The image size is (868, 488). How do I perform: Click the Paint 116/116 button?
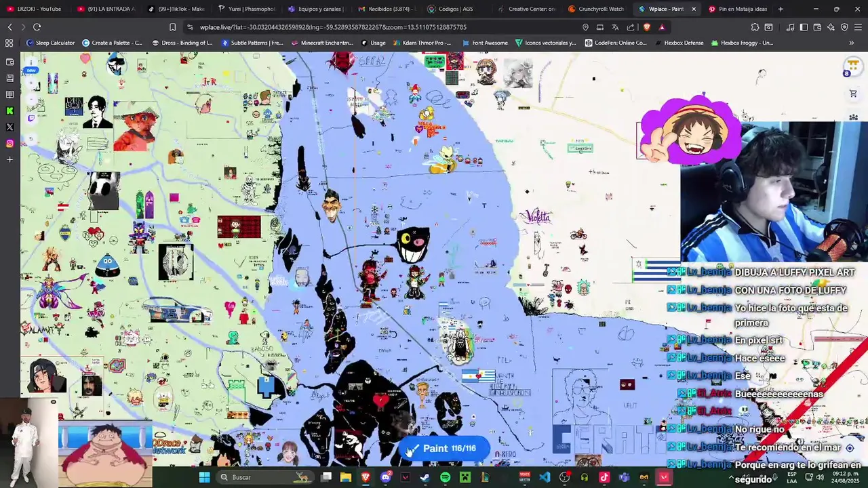tap(444, 448)
